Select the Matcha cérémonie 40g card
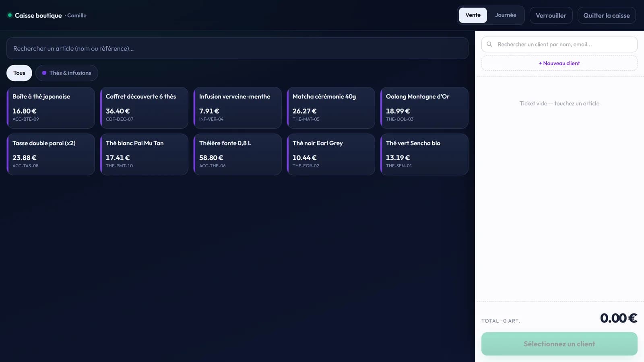The height and width of the screenshot is (362, 644). tap(331, 108)
